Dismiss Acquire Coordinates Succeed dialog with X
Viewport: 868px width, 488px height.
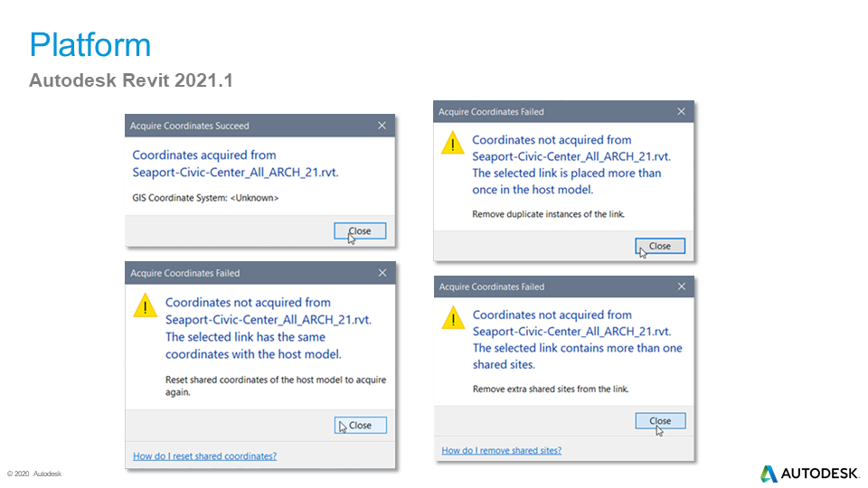(382, 126)
